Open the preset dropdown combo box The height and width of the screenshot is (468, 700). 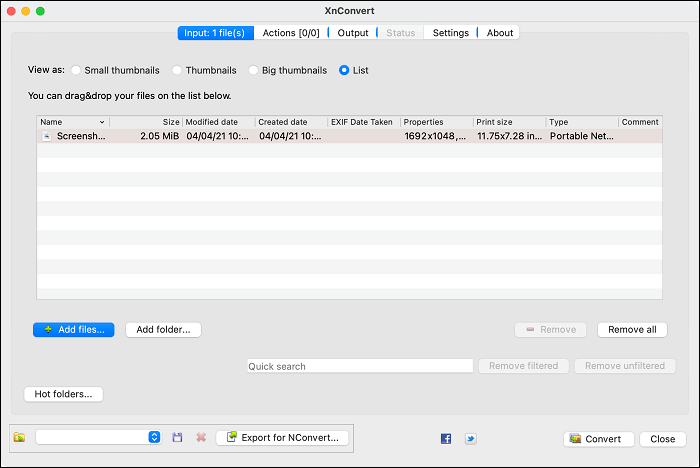pyautogui.click(x=98, y=437)
